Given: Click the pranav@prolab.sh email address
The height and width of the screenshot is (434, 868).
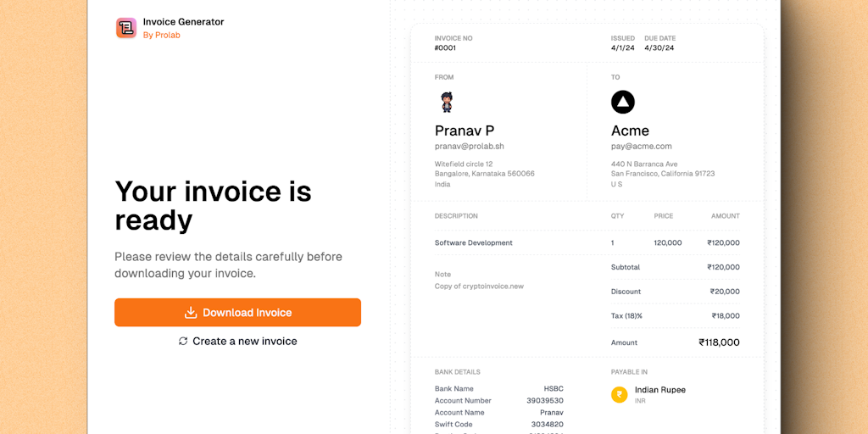Looking at the screenshot, I should coord(470,147).
